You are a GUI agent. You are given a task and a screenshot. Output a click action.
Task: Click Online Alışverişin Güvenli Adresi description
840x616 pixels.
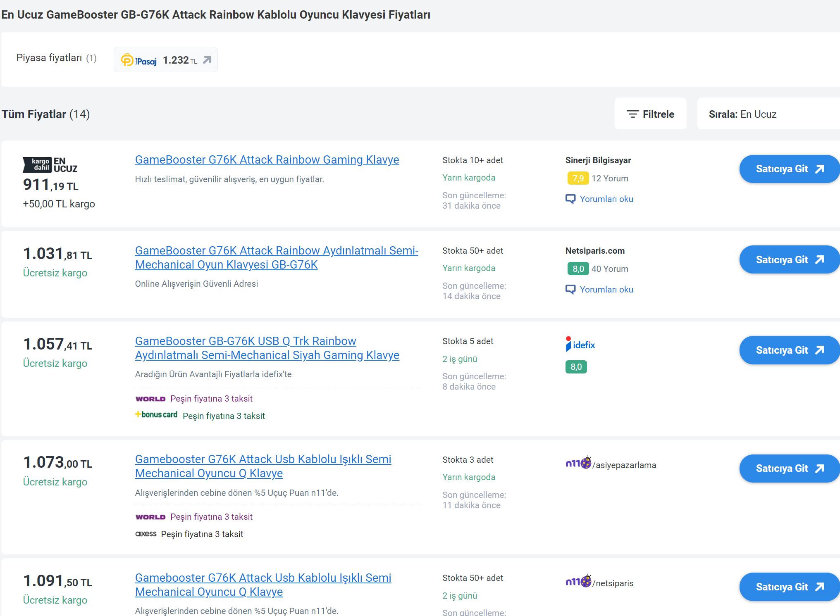coord(196,284)
